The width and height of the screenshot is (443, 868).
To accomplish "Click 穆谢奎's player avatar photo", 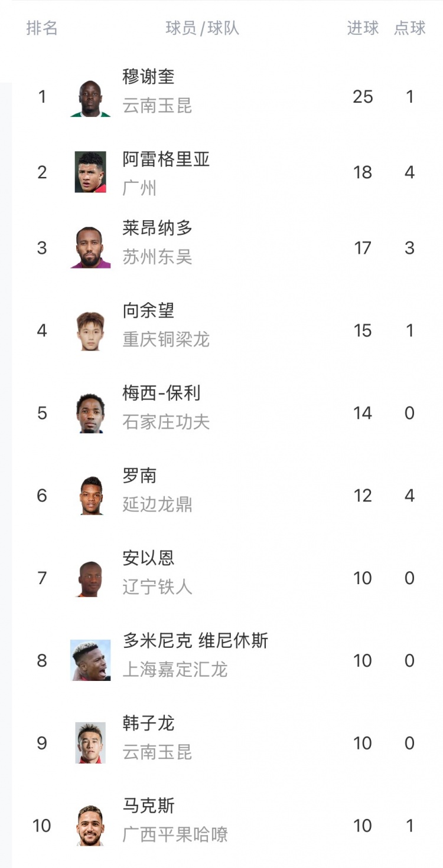I will [90, 98].
